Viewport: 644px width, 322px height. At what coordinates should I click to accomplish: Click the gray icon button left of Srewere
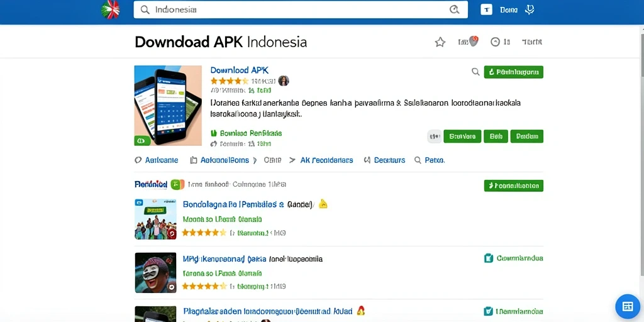click(x=434, y=136)
